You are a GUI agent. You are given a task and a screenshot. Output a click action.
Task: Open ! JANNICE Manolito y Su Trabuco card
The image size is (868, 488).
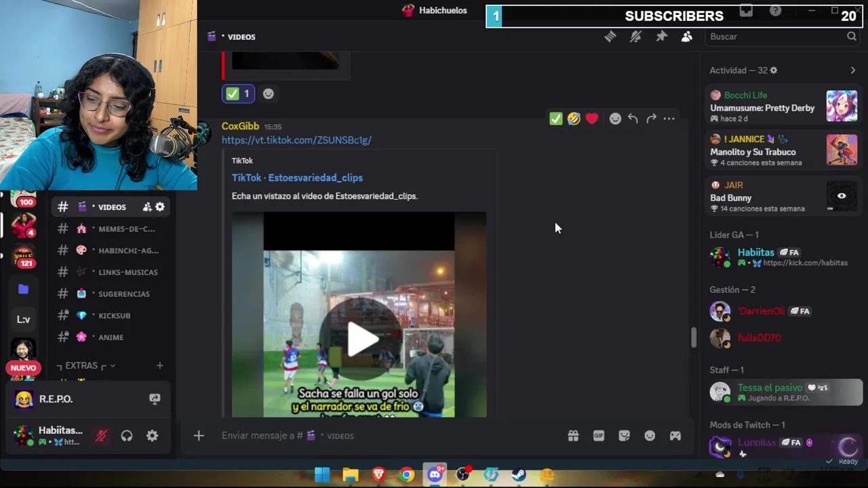[783, 150]
